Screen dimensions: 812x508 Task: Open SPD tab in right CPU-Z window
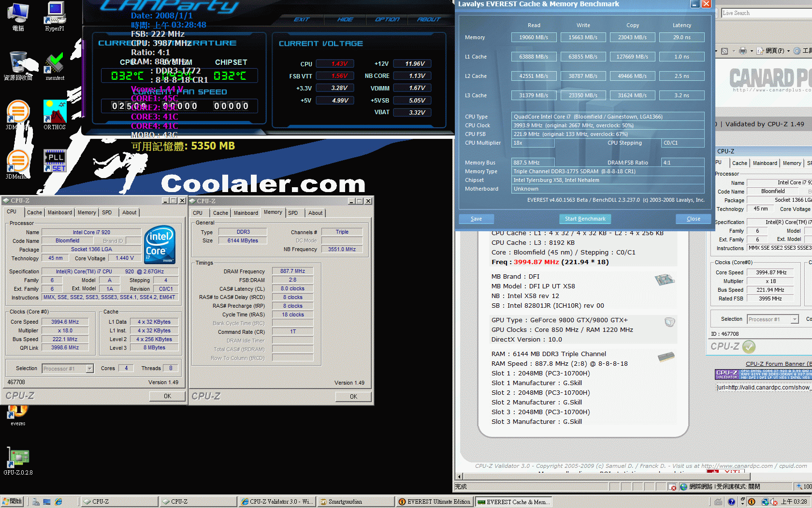[x=293, y=213]
